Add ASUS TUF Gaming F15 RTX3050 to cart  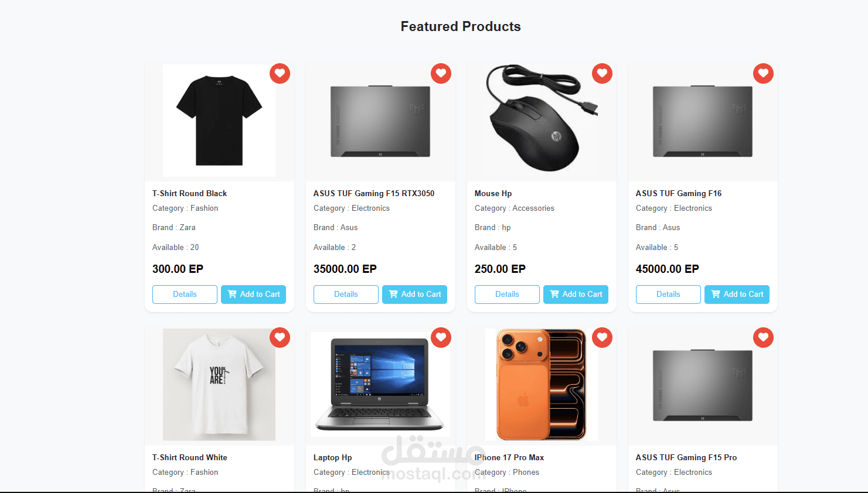point(414,295)
